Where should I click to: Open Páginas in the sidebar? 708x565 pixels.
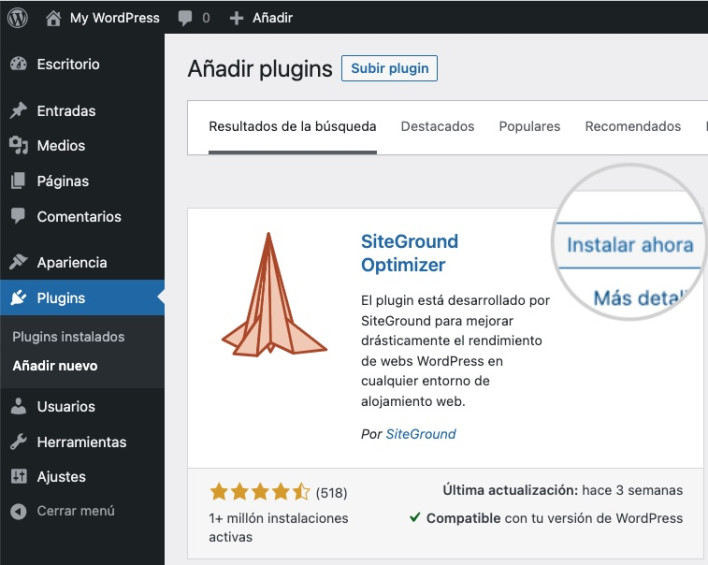[63, 181]
